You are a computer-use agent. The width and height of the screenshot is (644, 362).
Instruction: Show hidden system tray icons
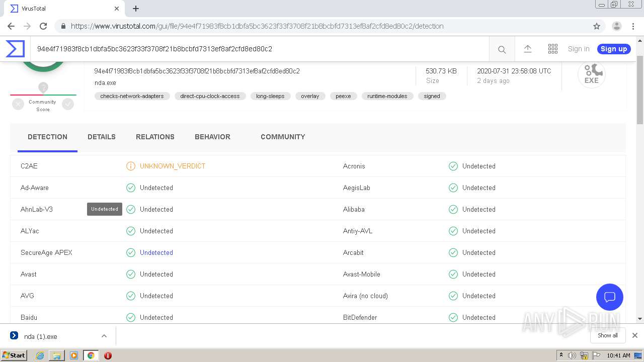pos(561,355)
